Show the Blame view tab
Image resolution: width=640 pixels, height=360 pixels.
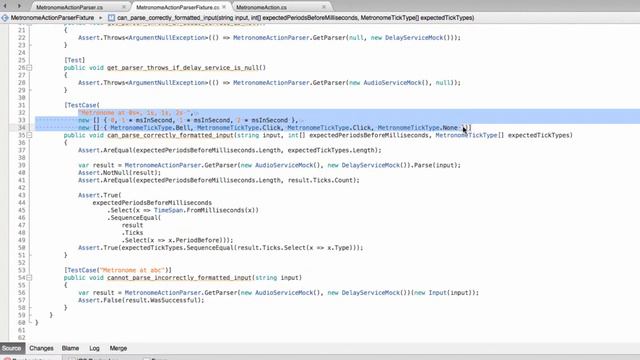(70, 348)
